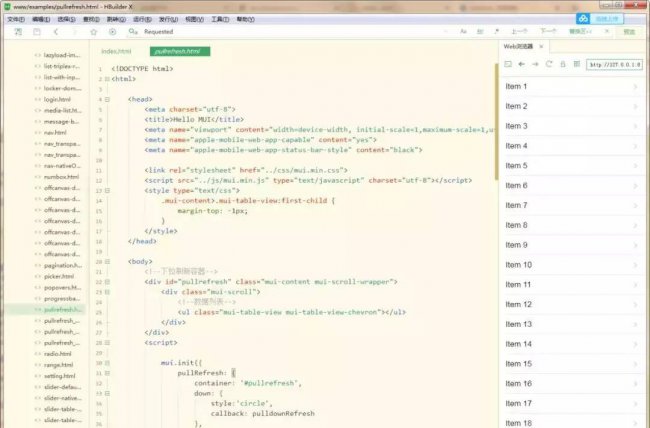Collapse the body tag fold on line 20
The width and height of the screenshot is (650, 428).
click(107, 262)
